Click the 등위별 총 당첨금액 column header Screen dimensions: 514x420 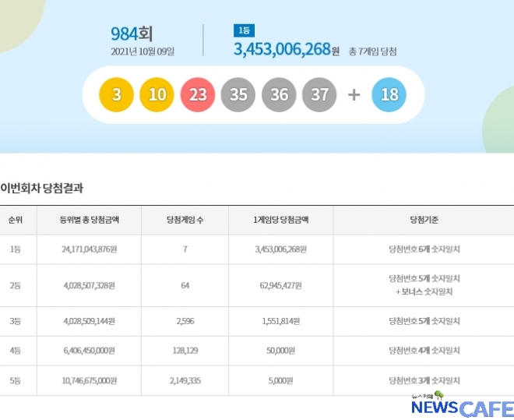[88, 220]
